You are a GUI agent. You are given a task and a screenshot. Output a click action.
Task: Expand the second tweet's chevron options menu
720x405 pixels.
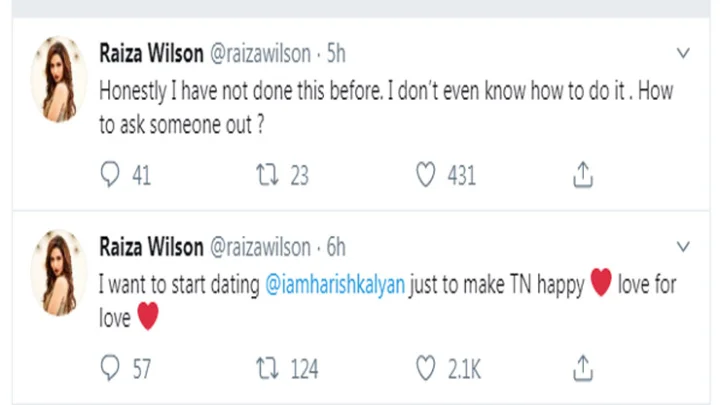683,246
